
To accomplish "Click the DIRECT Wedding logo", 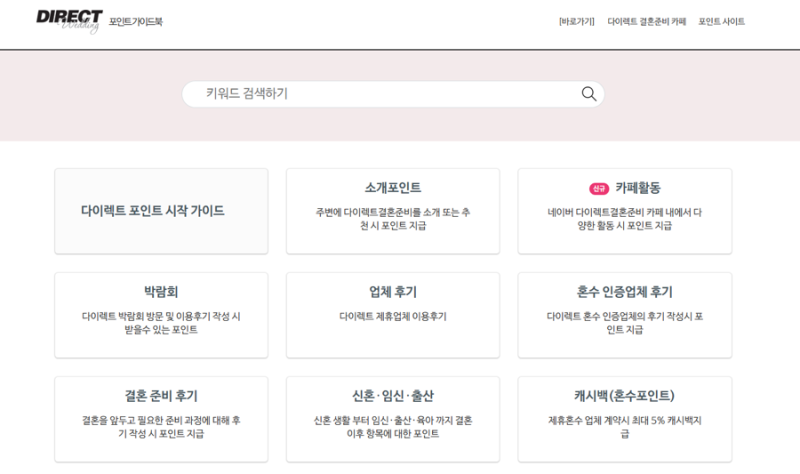I will pyautogui.click(x=69, y=21).
